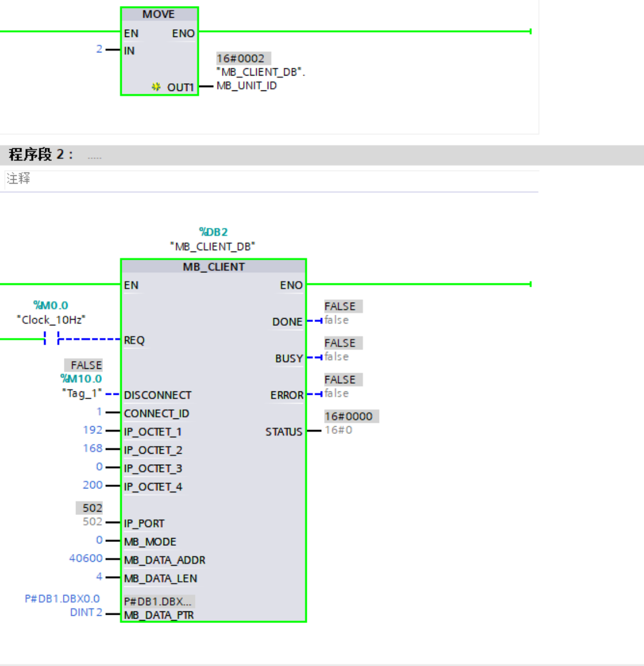Select the Clock_10Hz contact on REQ
The width and height of the screenshot is (644, 666).
51,339
